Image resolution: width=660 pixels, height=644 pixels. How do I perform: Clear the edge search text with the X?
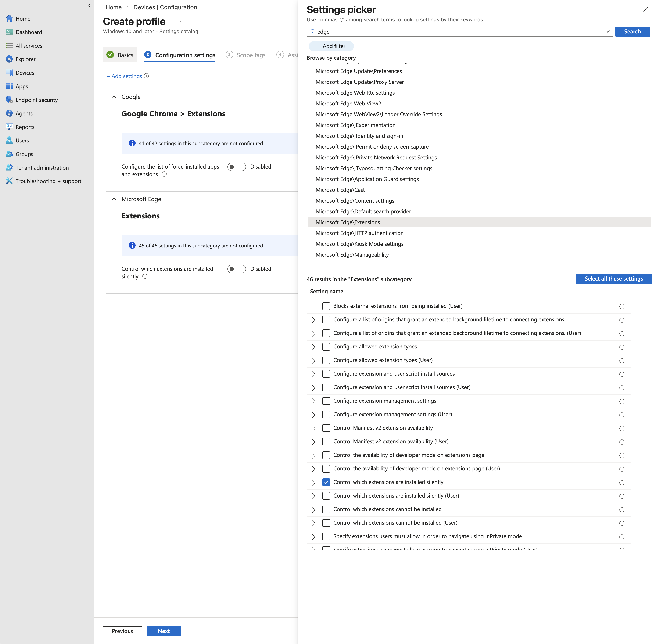pyautogui.click(x=608, y=32)
